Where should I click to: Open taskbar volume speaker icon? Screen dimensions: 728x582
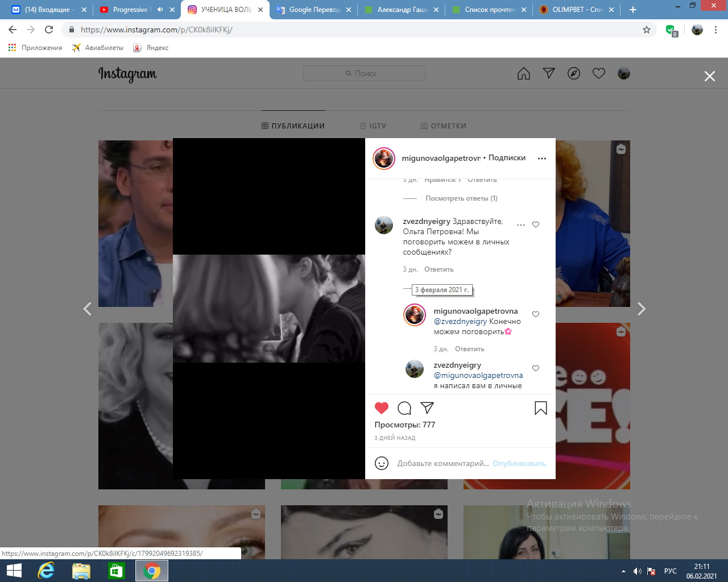(x=638, y=571)
